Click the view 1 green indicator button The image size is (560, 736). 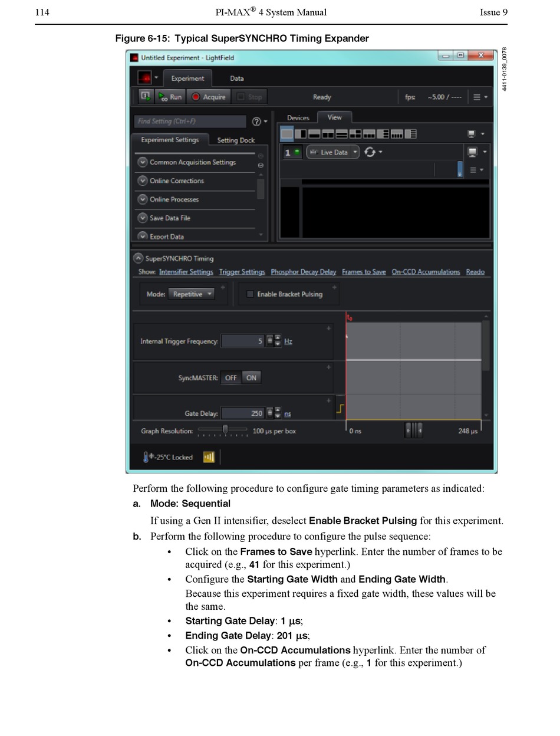coord(292,152)
